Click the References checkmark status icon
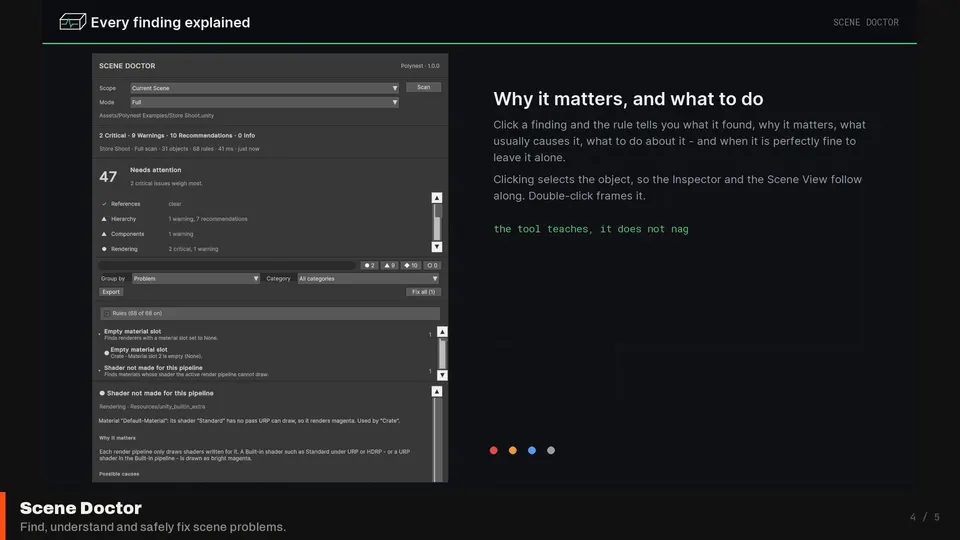 (104, 204)
